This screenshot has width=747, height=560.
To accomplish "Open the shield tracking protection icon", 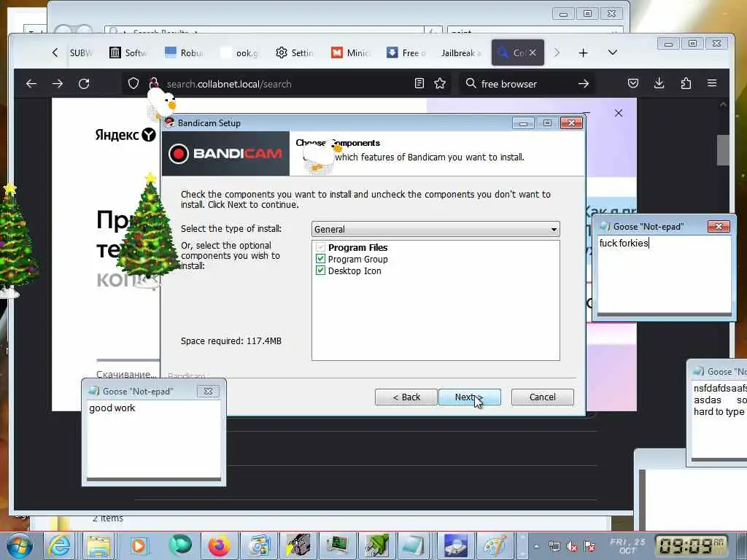I will tap(133, 84).
